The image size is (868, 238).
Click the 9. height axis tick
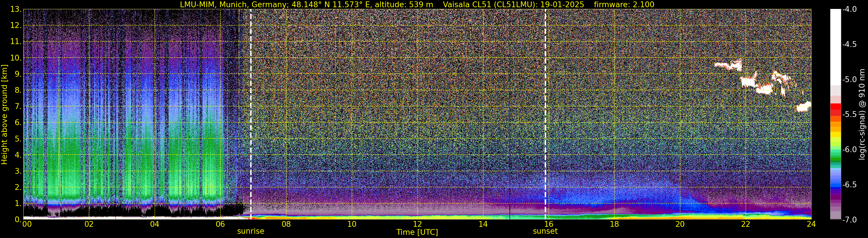[x=18, y=74]
